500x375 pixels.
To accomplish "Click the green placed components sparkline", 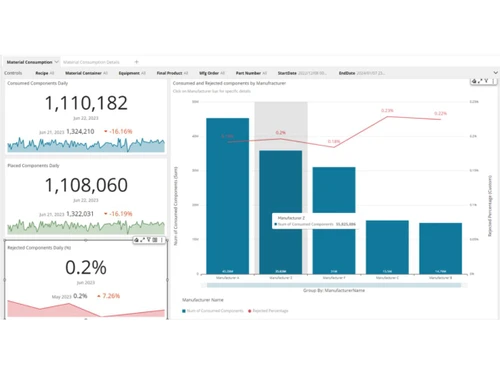I will [86, 227].
